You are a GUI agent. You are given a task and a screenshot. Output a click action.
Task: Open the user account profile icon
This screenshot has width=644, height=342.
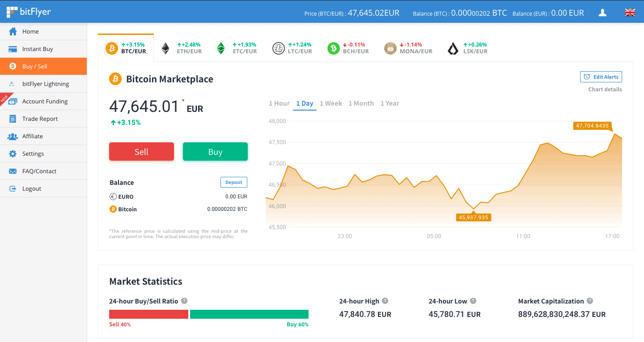pos(602,13)
